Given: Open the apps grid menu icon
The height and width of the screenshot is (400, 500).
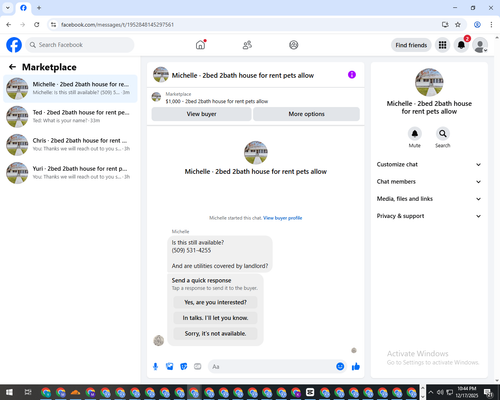Looking at the screenshot, I should click(442, 45).
